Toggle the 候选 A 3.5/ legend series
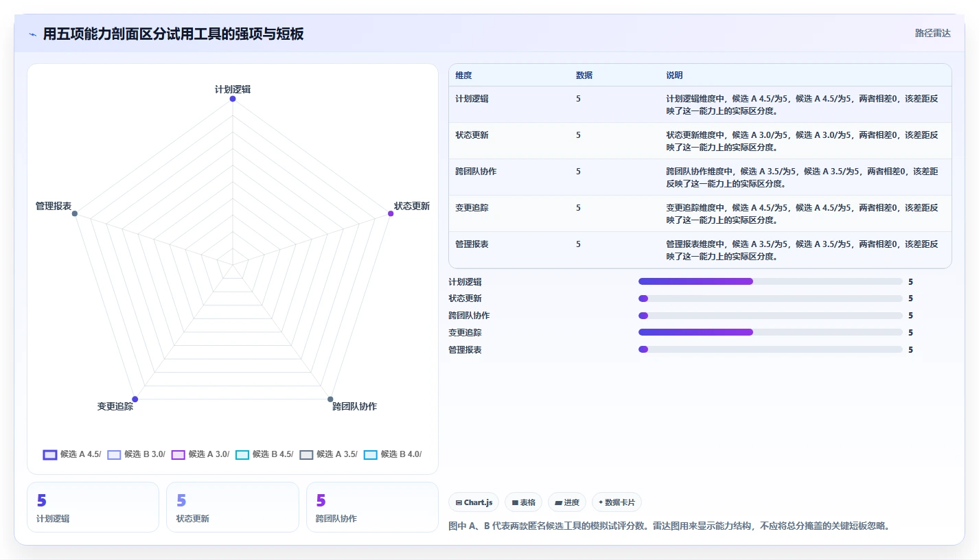Viewport: 979px width, 560px height. (329, 454)
